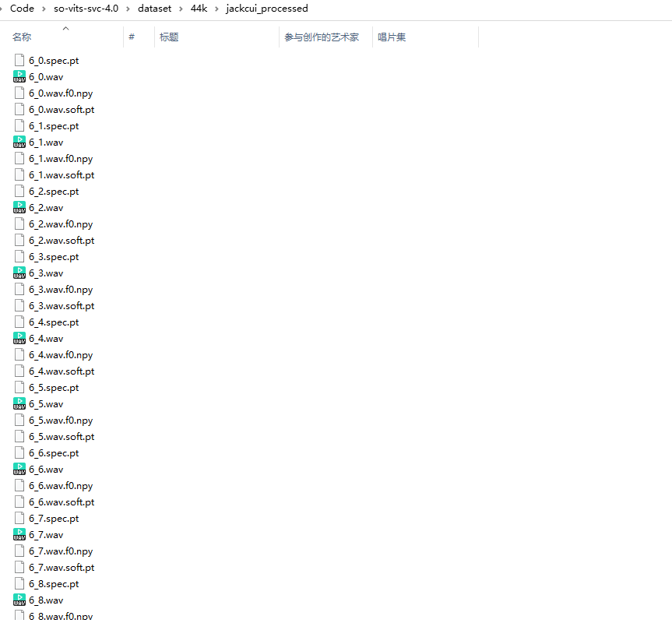Open the chevron after Code in breadcrumb
Viewport: 672px width, 623px height.
44,9
